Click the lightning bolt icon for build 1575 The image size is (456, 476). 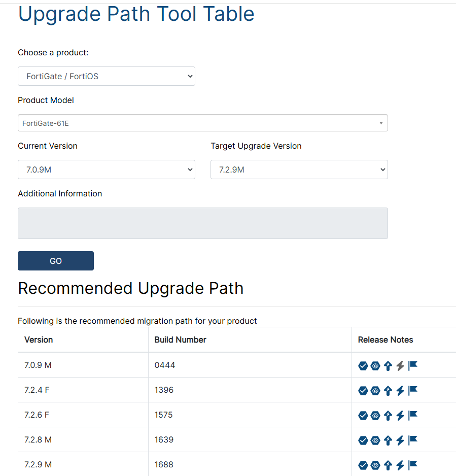(400, 416)
